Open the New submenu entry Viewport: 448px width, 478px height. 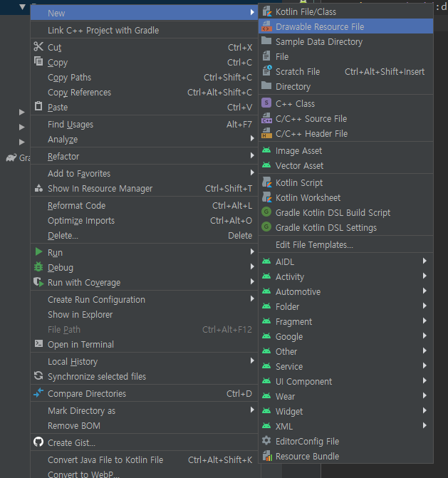pyautogui.click(x=144, y=13)
